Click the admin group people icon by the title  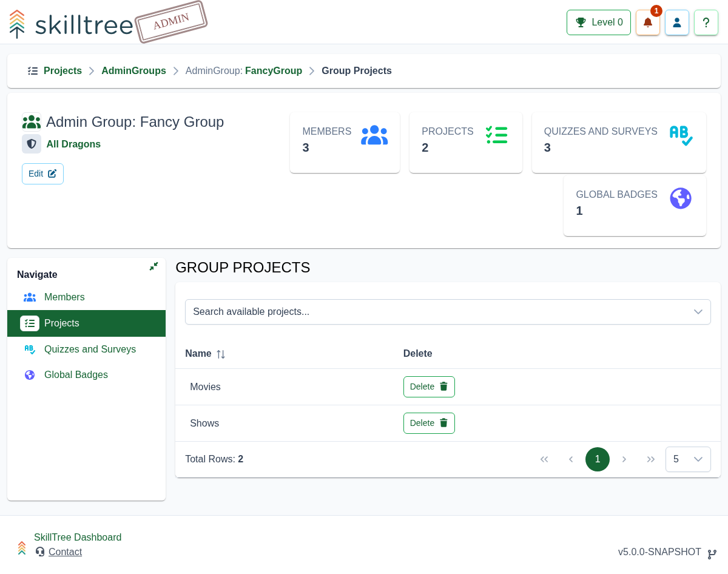(32, 122)
